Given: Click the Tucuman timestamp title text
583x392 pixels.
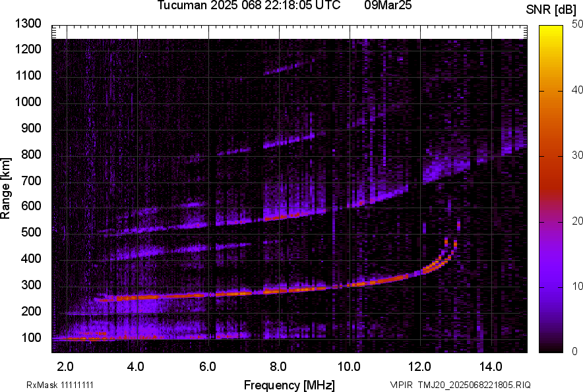Looking at the screenshot, I should tap(249, 6).
